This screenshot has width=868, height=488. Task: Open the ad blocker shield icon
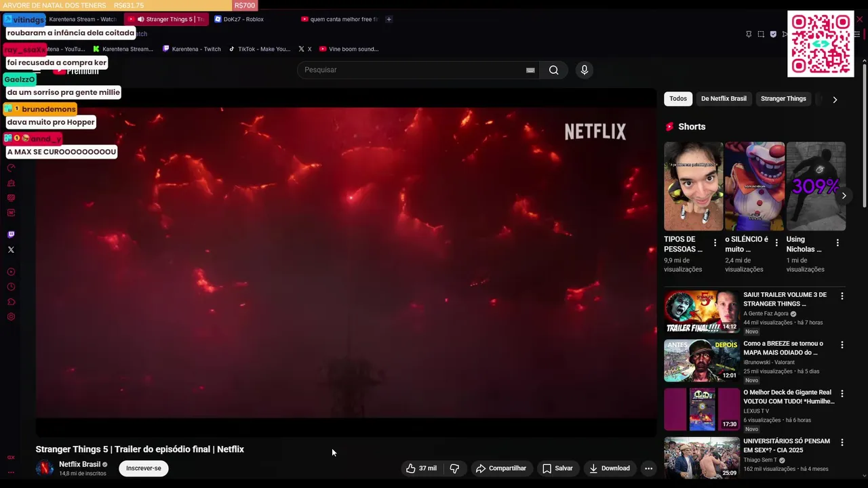point(773,34)
